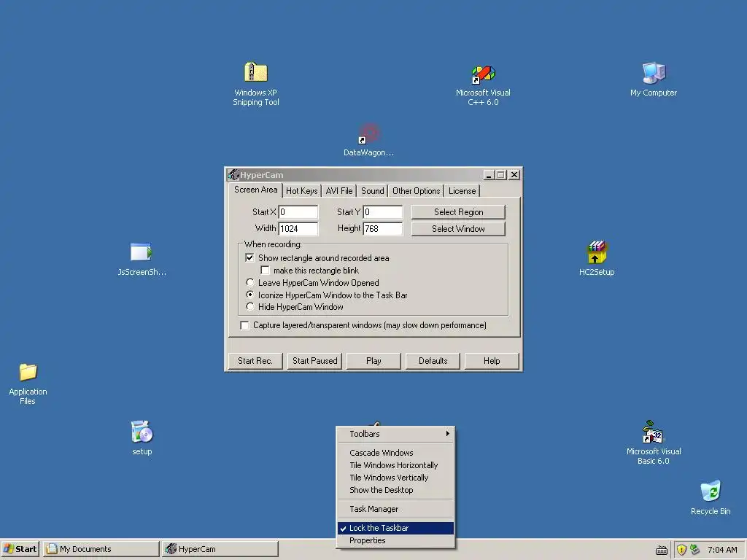Click the Start X input field

298,212
